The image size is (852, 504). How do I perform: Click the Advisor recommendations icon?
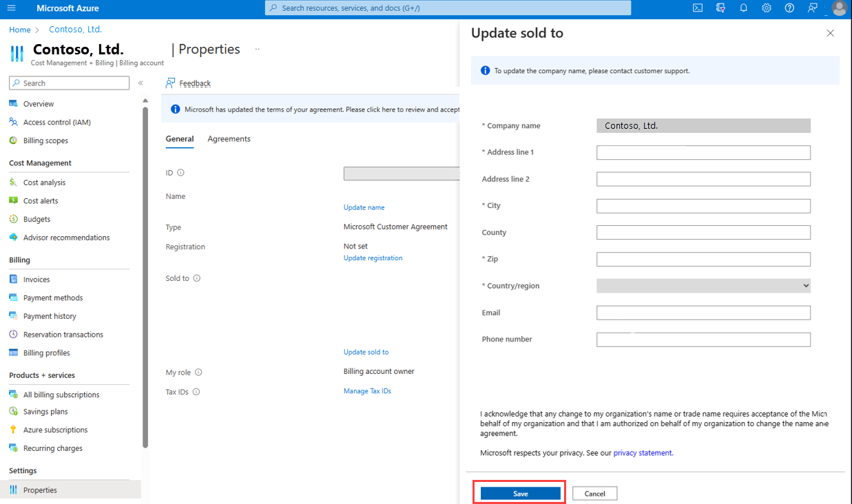[13, 238]
